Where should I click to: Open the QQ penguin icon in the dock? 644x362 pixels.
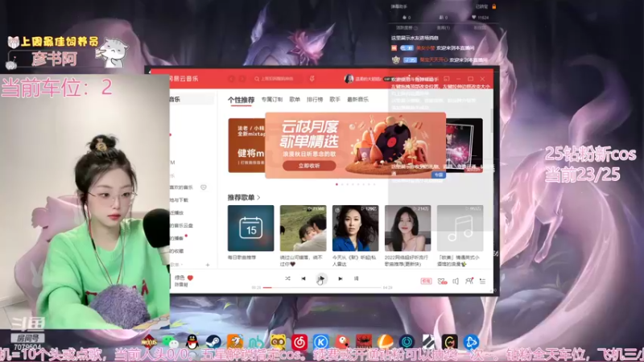(x=192, y=341)
